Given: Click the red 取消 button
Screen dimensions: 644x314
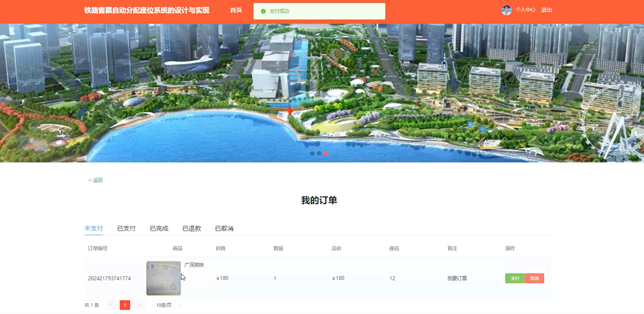Looking at the screenshot, I should (x=534, y=278).
